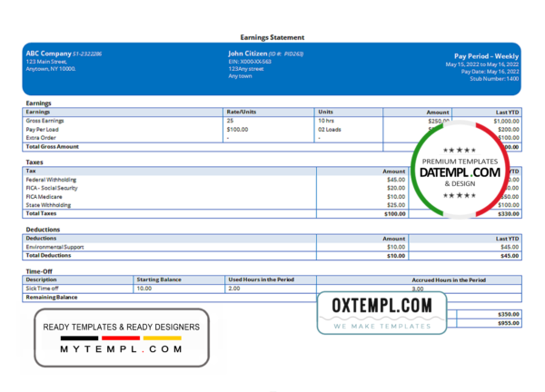The image size is (545, 392).
Task: Click '$10.00' Environmental Support amount
Action: pos(396,247)
